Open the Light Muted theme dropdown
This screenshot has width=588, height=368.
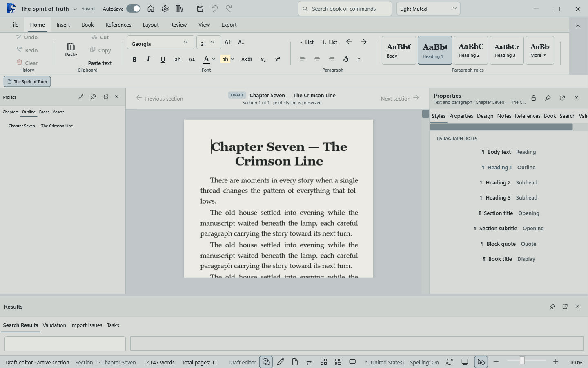(428, 9)
